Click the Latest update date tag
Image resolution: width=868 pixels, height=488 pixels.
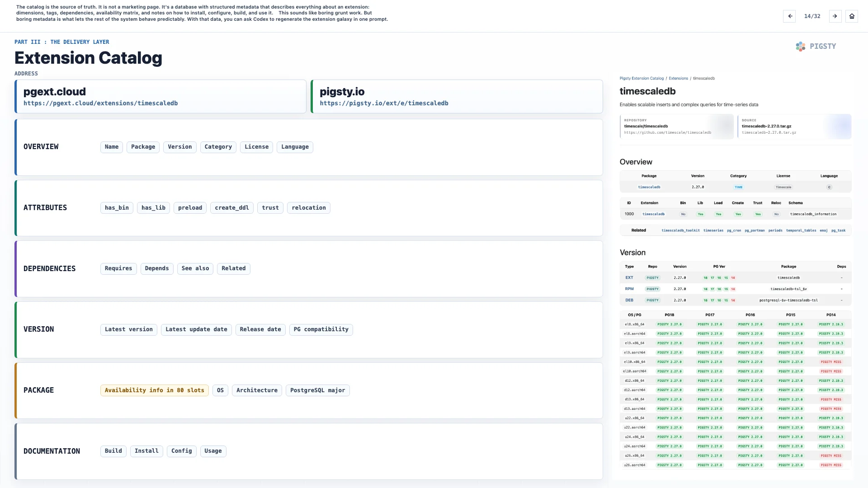click(x=196, y=329)
